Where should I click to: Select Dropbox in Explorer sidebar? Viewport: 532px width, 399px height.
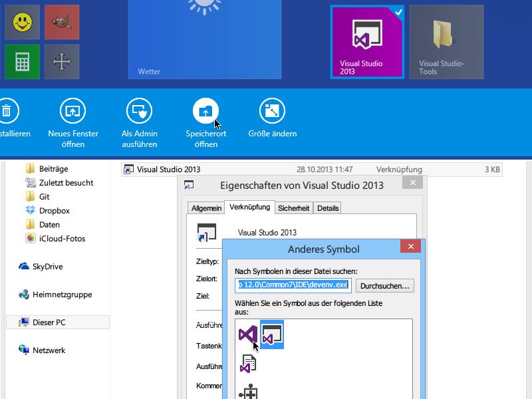(47, 210)
